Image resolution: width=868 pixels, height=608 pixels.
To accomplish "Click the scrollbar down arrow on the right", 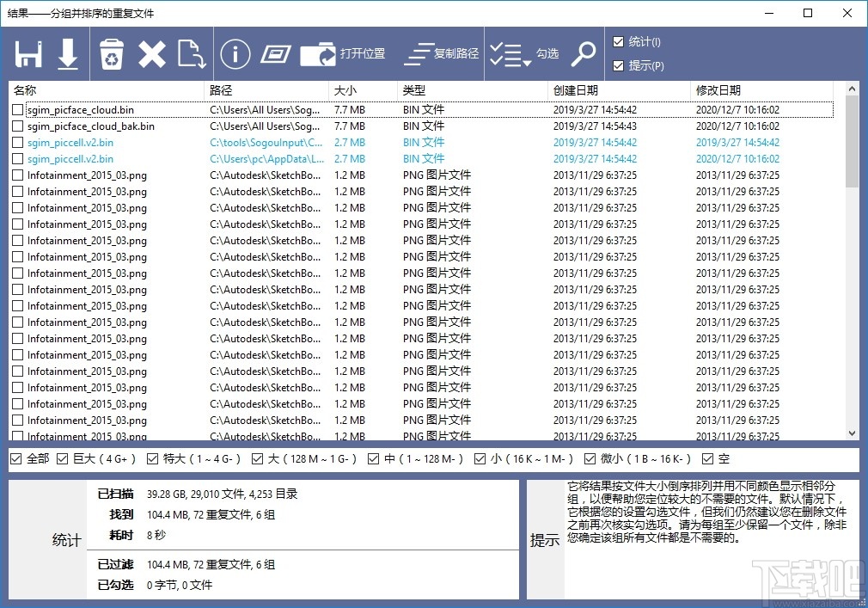I will coord(853,433).
